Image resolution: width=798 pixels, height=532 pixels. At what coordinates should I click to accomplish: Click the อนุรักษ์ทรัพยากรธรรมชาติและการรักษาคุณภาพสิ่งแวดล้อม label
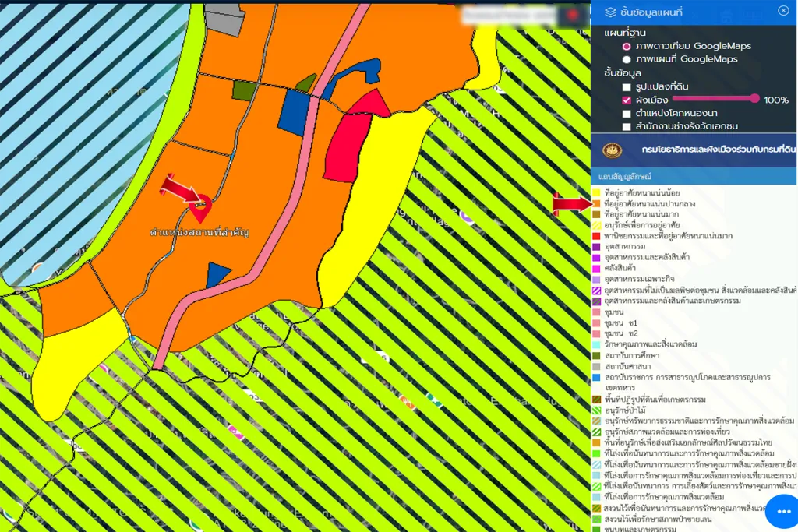click(x=699, y=421)
